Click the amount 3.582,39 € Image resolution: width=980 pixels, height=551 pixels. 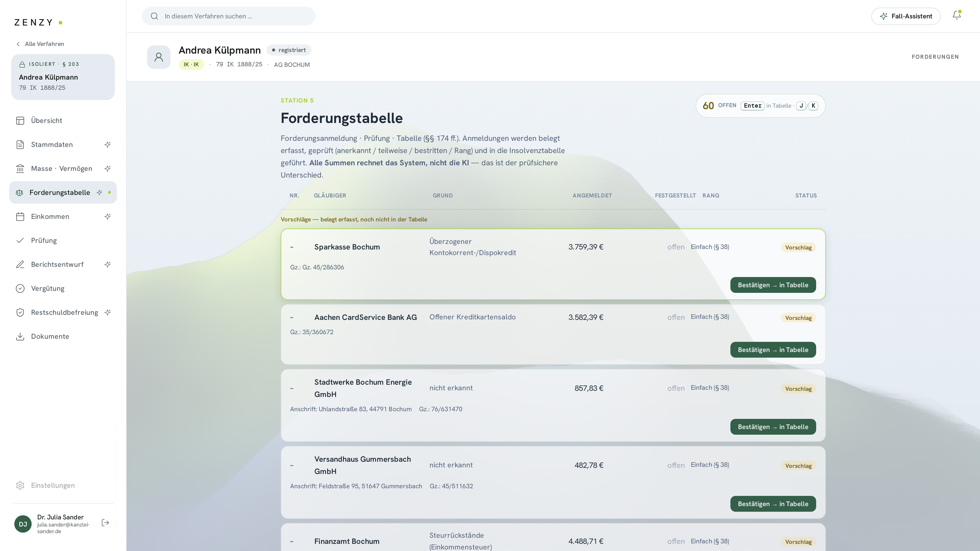coord(585,317)
